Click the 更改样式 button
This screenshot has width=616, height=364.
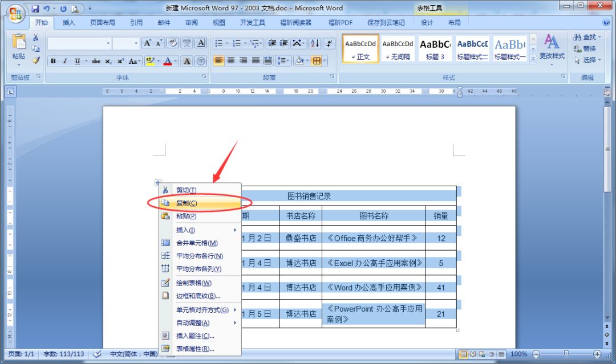click(552, 48)
